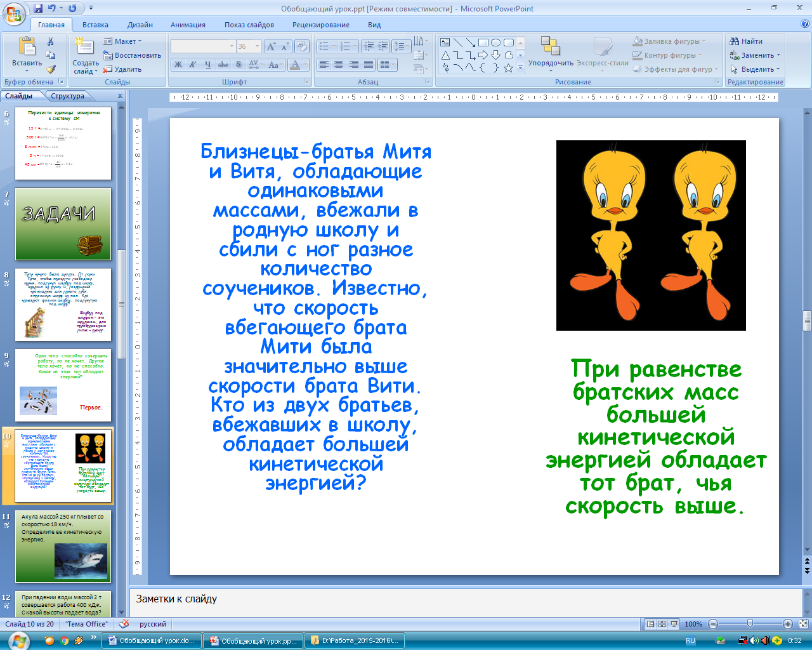
Task: Select the Oval shape
Action: tap(496, 43)
